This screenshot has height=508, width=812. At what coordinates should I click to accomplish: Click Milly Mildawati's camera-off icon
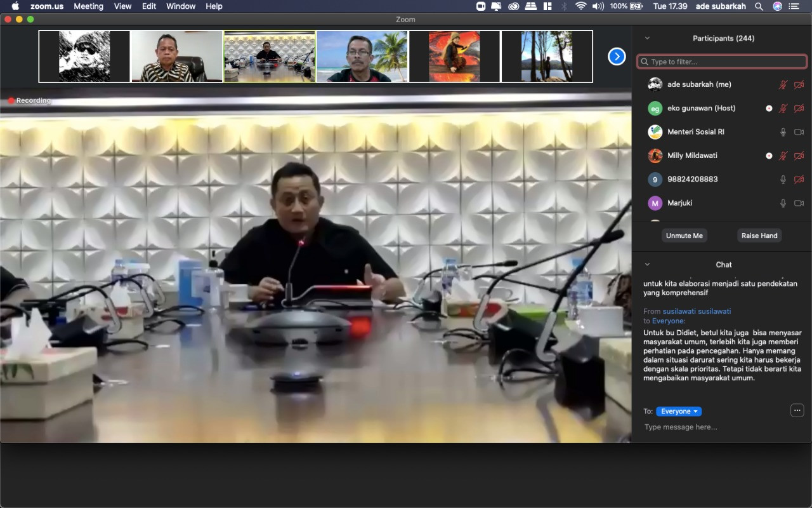click(x=799, y=156)
